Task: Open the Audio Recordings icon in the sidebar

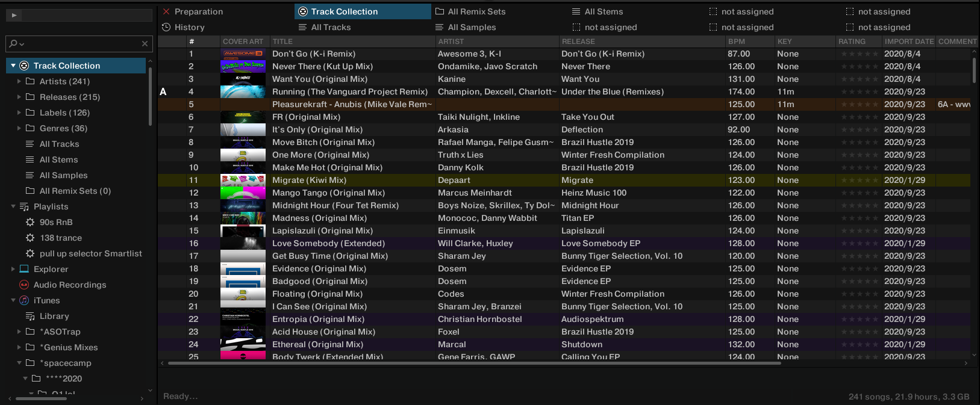Action: click(x=24, y=285)
